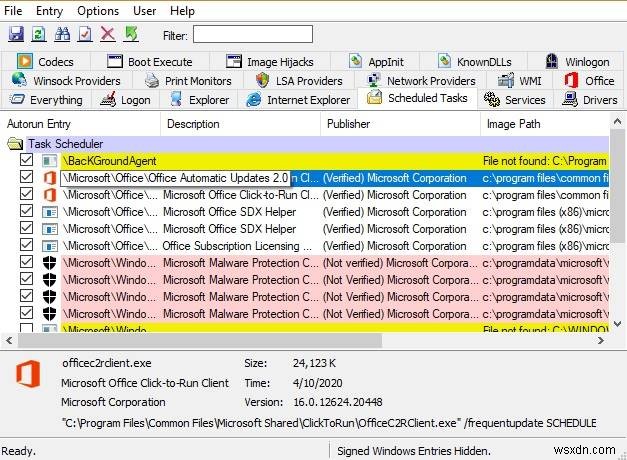Open the Print Monitors tab
The width and height of the screenshot is (627, 460).
[188, 80]
